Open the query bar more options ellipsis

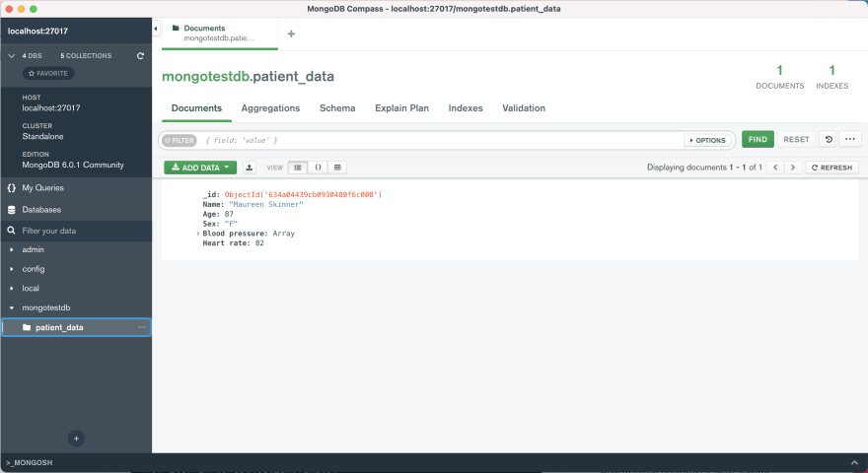pos(849,139)
